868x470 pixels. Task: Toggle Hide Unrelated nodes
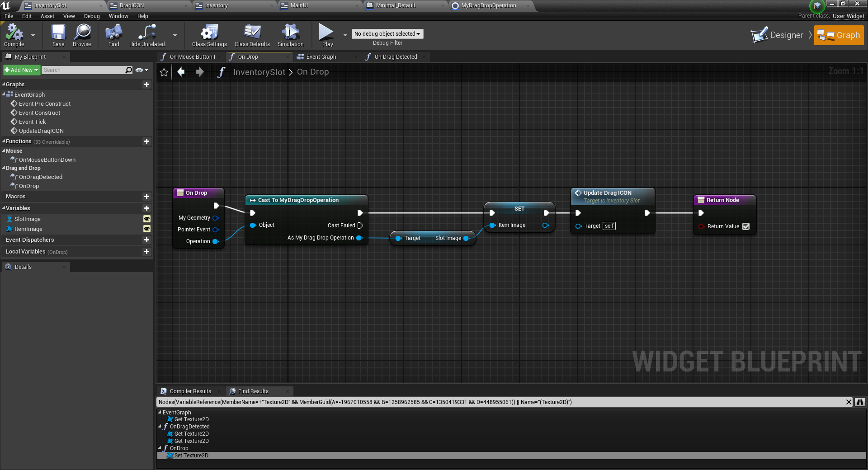(147, 35)
